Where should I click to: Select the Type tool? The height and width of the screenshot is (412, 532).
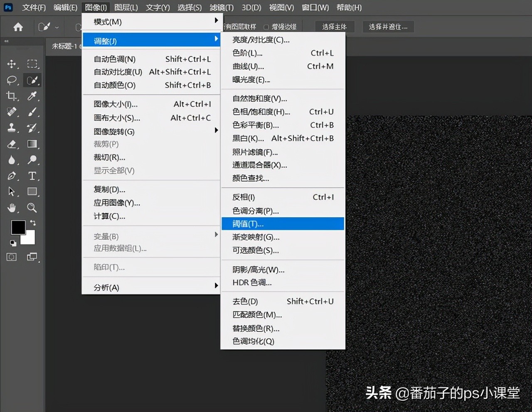point(32,176)
